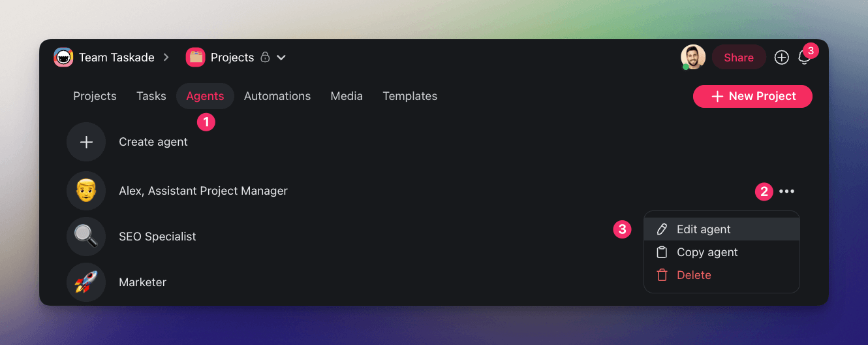The height and width of the screenshot is (345, 868).
Task: Choose Copy agent from the menu
Action: coord(722,252)
